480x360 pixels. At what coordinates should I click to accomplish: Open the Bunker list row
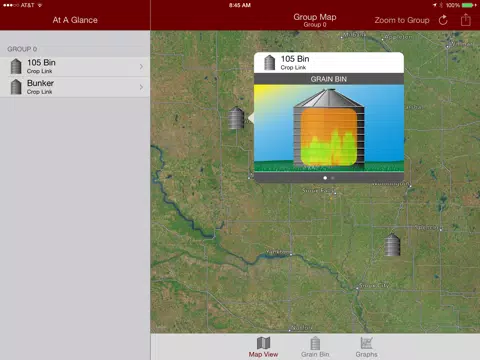point(75,87)
